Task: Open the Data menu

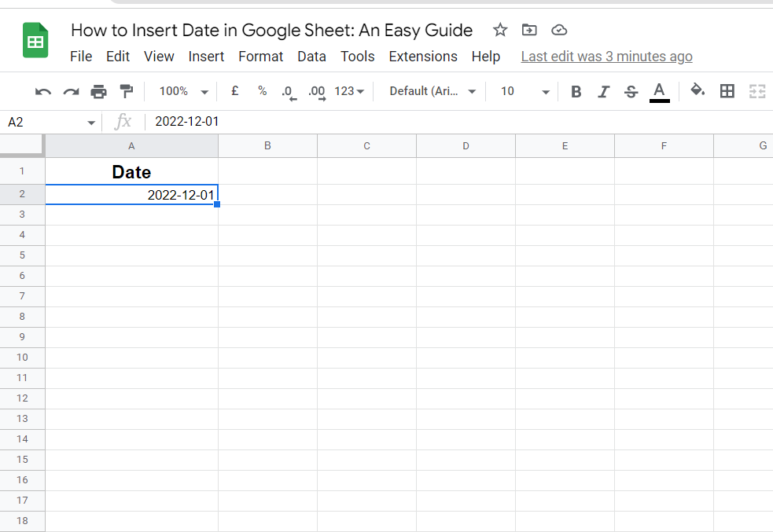Action: (311, 57)
